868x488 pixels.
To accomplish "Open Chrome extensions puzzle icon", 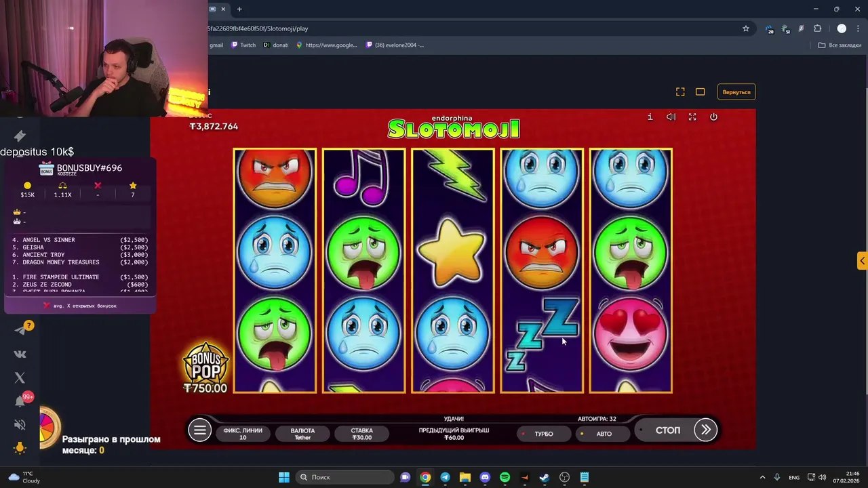I will 817,28.
